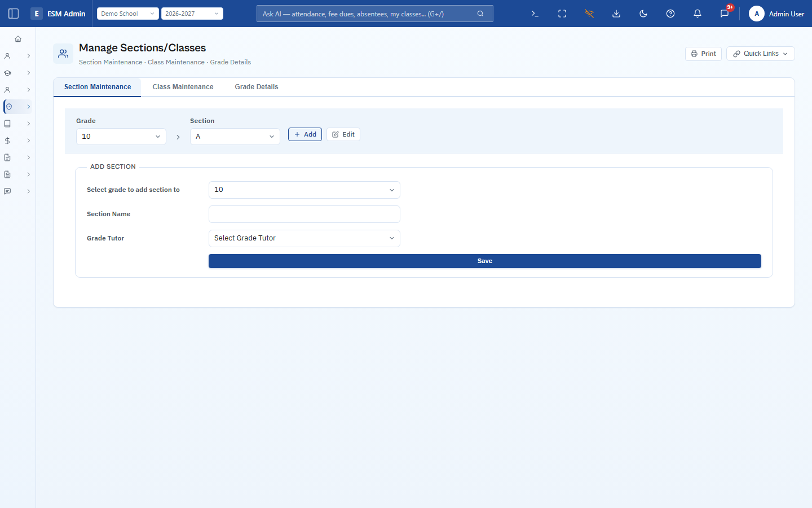Click the people icon beside page title

(63, 54)
